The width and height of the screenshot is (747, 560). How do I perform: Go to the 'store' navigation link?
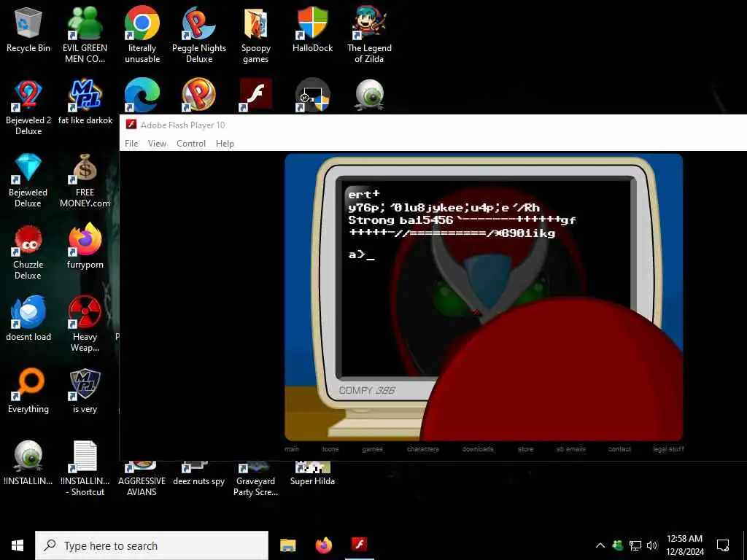tap(525, 449)
